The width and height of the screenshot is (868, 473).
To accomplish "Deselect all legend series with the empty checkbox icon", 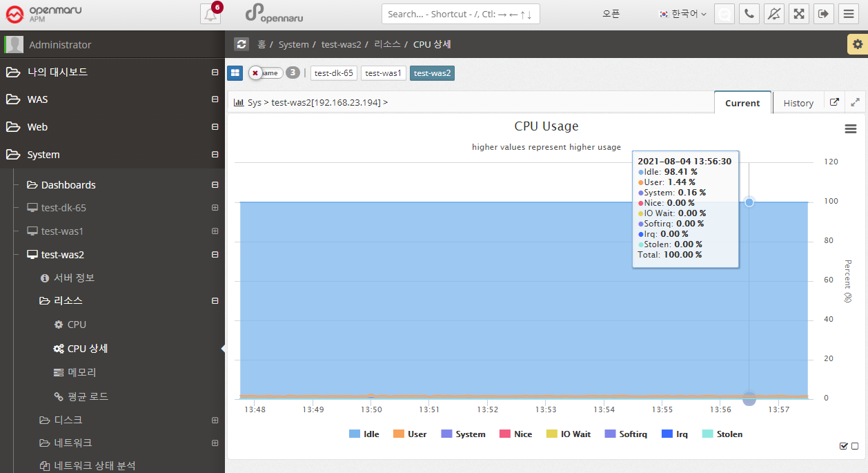I will [x=855, y=446].
